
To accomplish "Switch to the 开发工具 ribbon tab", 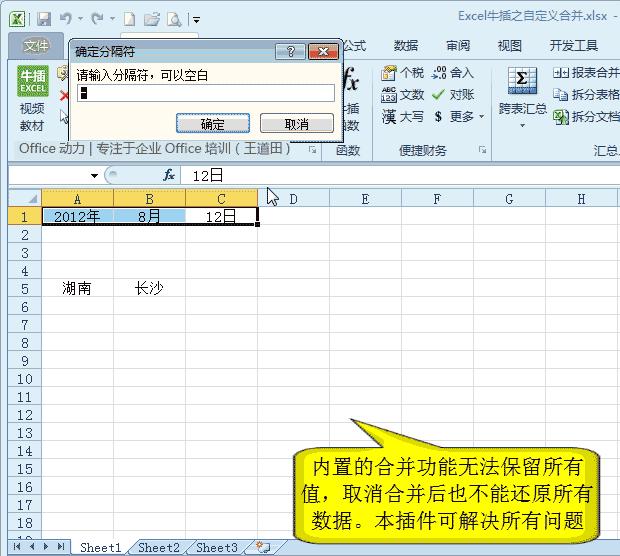I will (573, 45).
